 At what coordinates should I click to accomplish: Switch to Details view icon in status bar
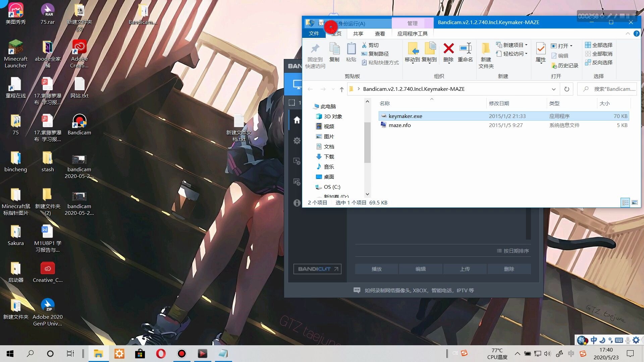(x=625, y=202)
